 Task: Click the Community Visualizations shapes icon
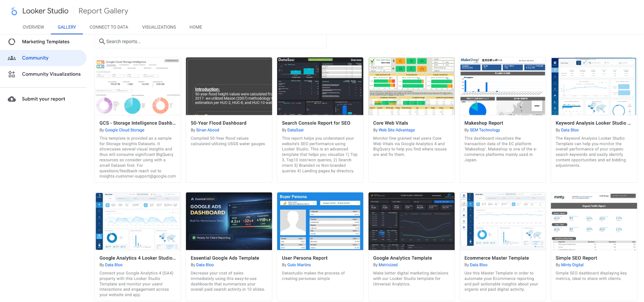(x=12, y=74)
